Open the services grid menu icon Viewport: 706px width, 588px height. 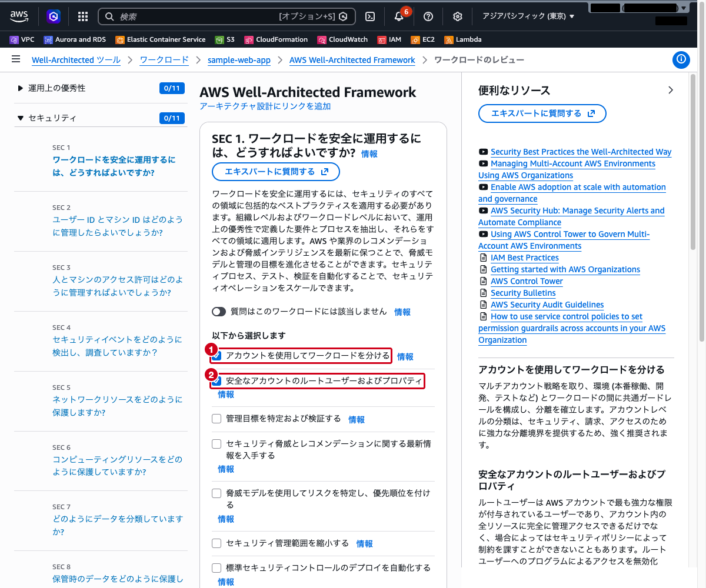point(83,16)
